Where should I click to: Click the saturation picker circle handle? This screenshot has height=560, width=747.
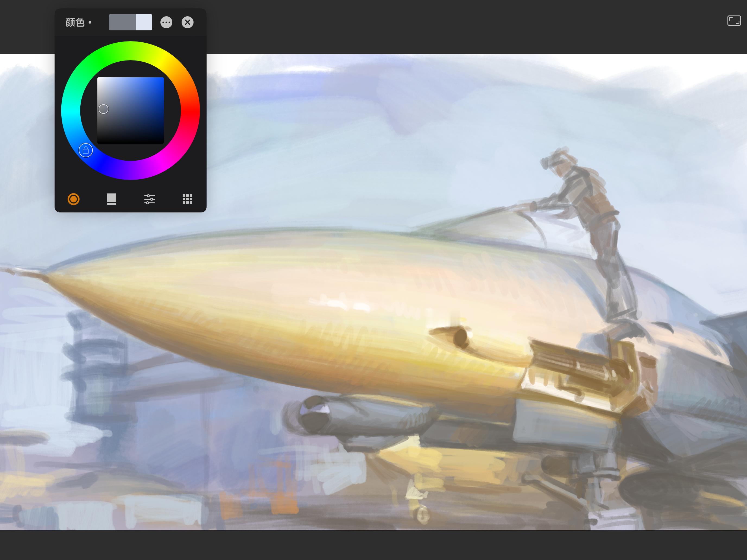click(103, 109)
